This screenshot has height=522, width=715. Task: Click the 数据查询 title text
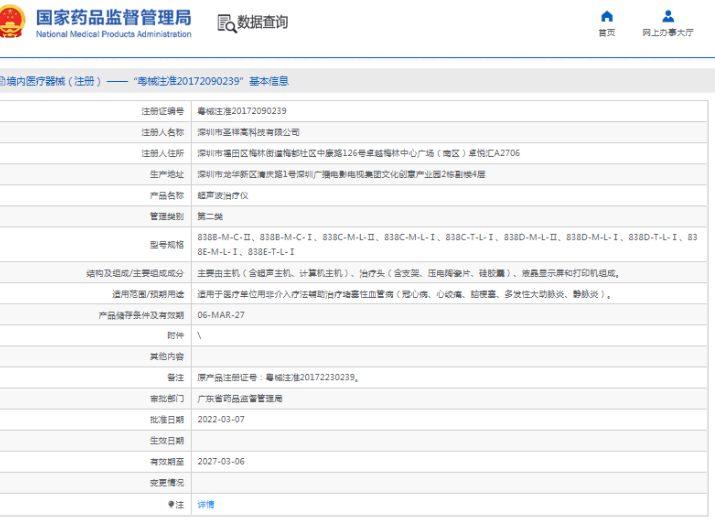263,22
